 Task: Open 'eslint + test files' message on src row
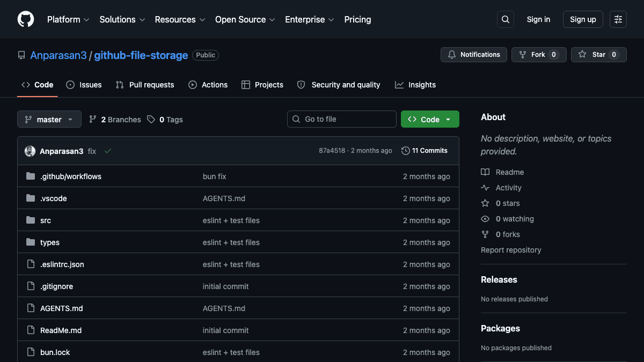(231, 220)
